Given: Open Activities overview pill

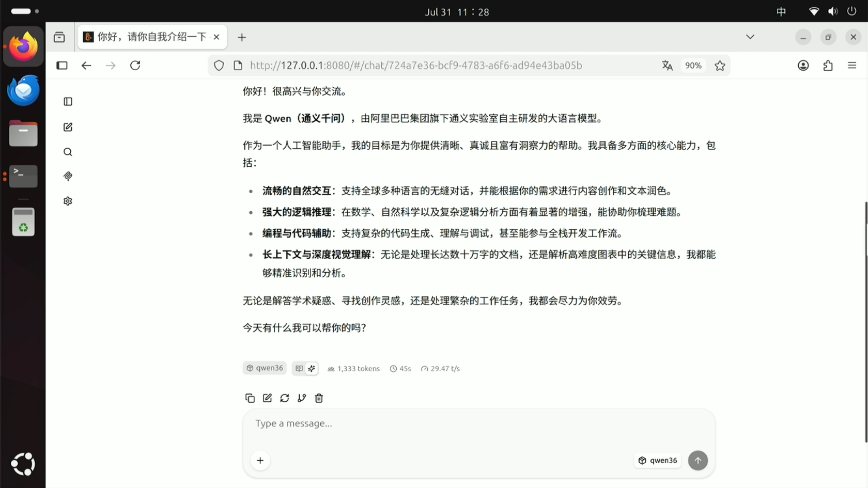Looking at the screenshot, I should tap(24, 11).
